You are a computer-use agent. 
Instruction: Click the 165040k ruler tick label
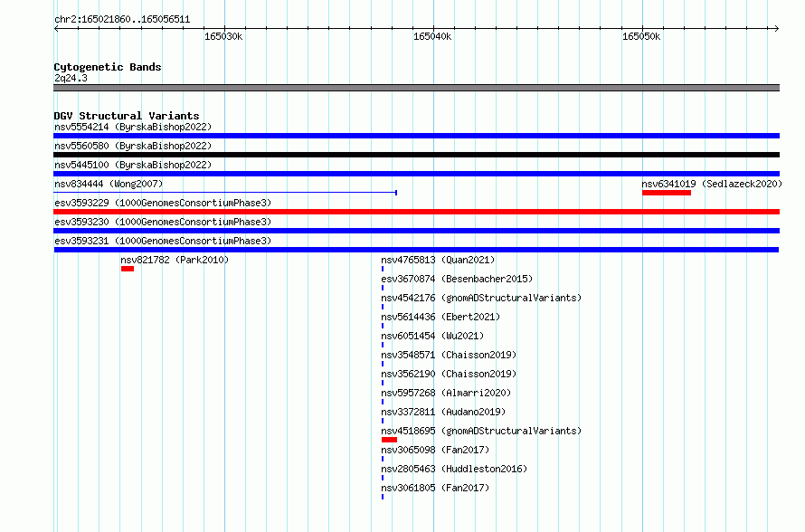(432, 36)
